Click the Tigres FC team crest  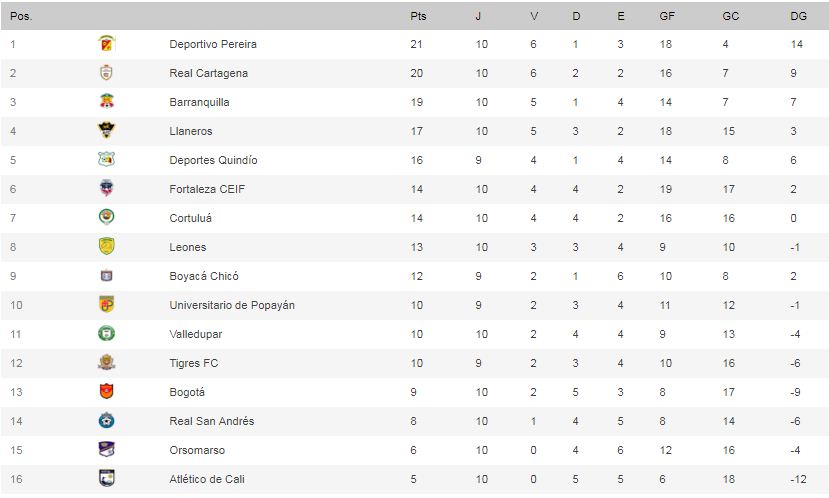(x=106, y=363)
